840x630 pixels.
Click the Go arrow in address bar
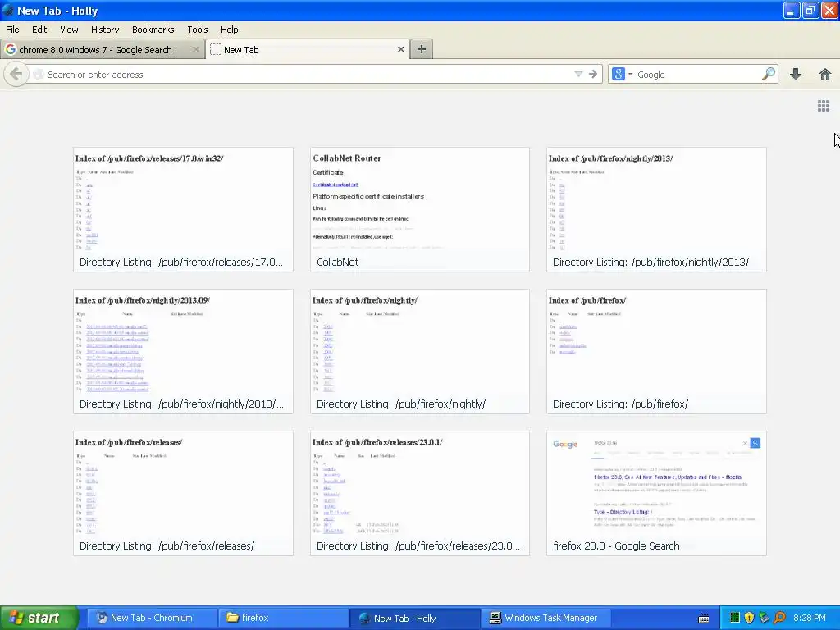pyautogui.click(x=592, y=75)
